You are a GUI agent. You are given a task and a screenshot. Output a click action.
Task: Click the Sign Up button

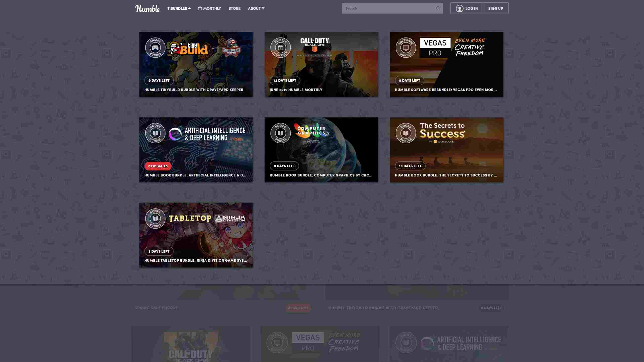496,8
